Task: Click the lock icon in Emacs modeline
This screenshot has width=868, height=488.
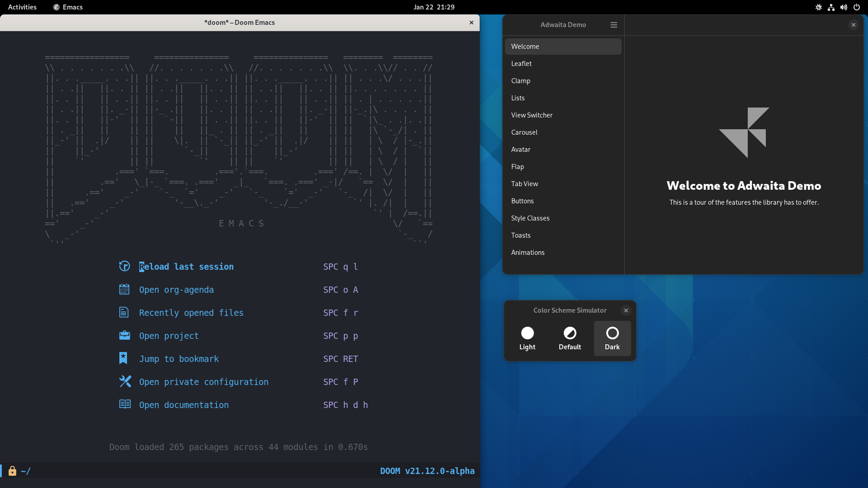Action: [x=12, y=471]
